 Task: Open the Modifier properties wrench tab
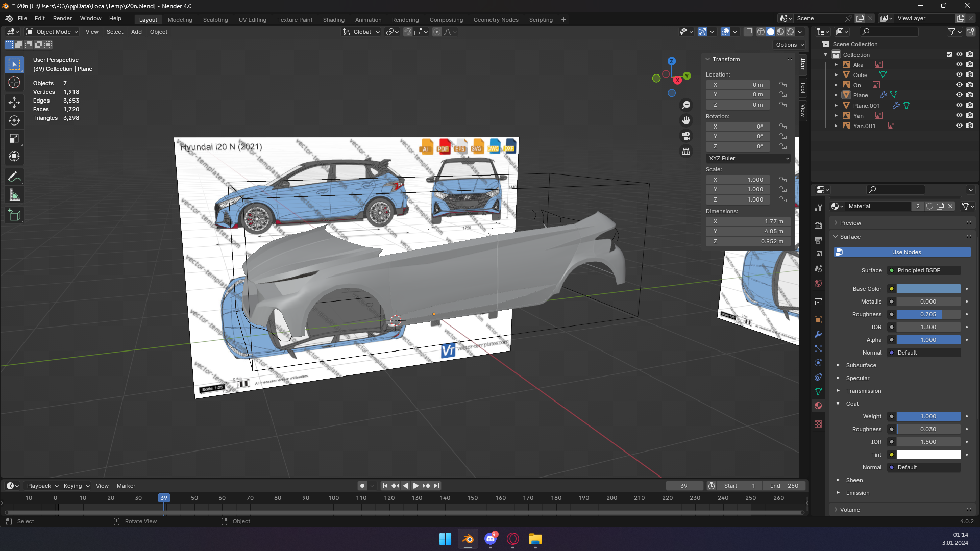(818, 334)
